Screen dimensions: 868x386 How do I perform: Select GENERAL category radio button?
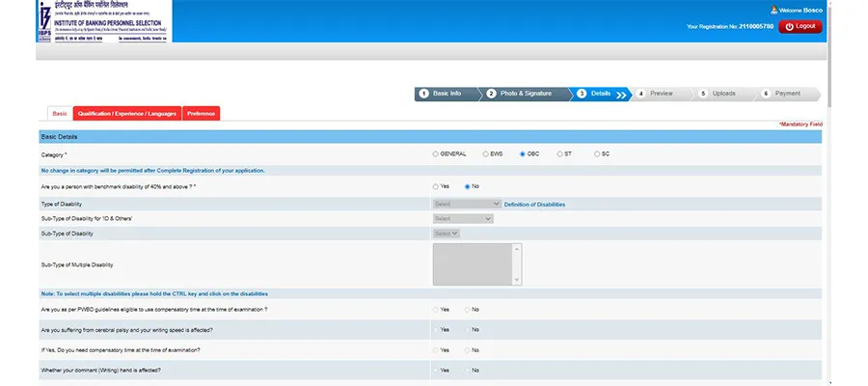pyautogui.click(x=436, y=154)
